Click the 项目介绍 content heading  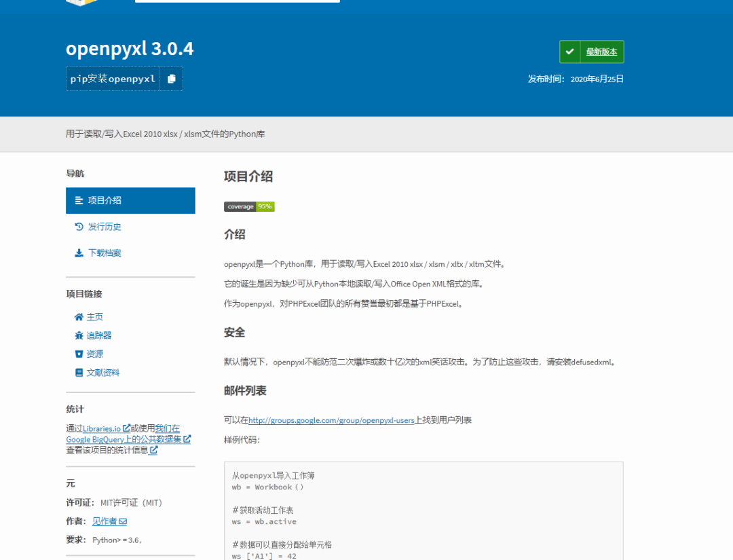[248, 176]
